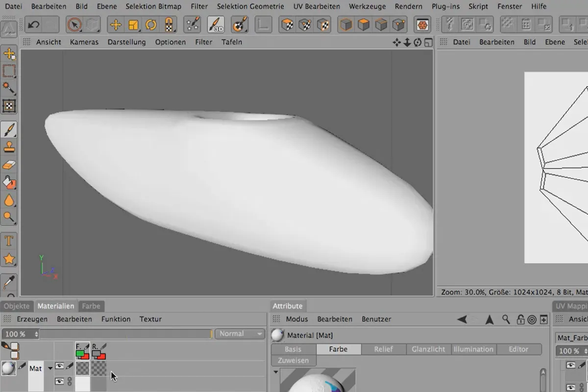Pick the magic wand tool in left toolbar
This screenshot has width=588, height=392.
(x=9, y=89)
